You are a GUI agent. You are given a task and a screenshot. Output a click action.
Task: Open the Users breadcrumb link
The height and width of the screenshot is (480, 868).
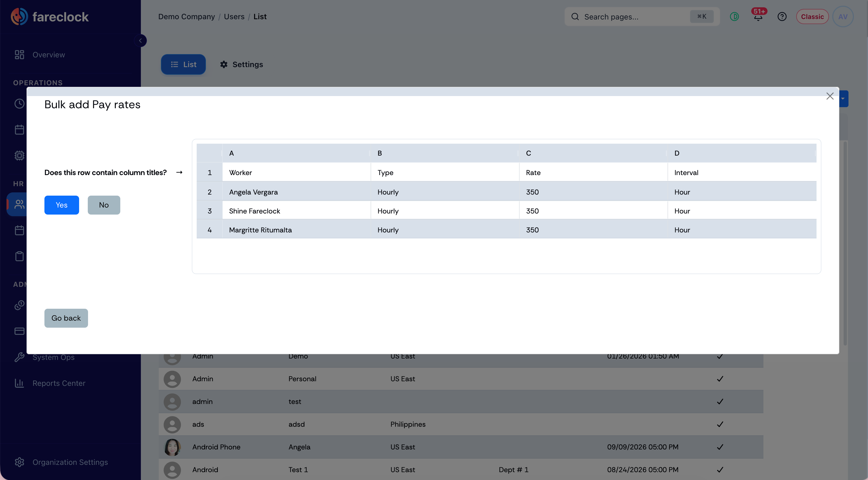234,17
